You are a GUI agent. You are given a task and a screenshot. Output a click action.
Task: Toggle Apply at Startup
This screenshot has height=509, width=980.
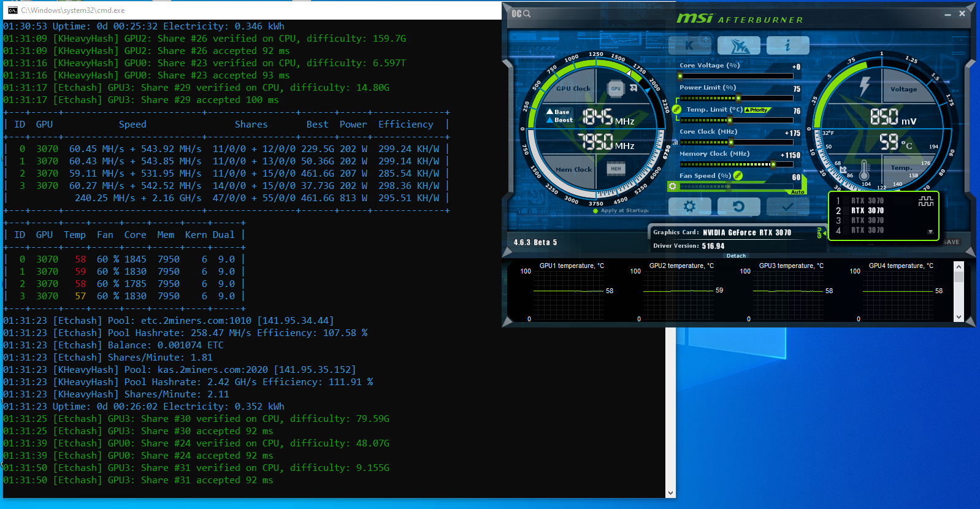click(595, 210)
